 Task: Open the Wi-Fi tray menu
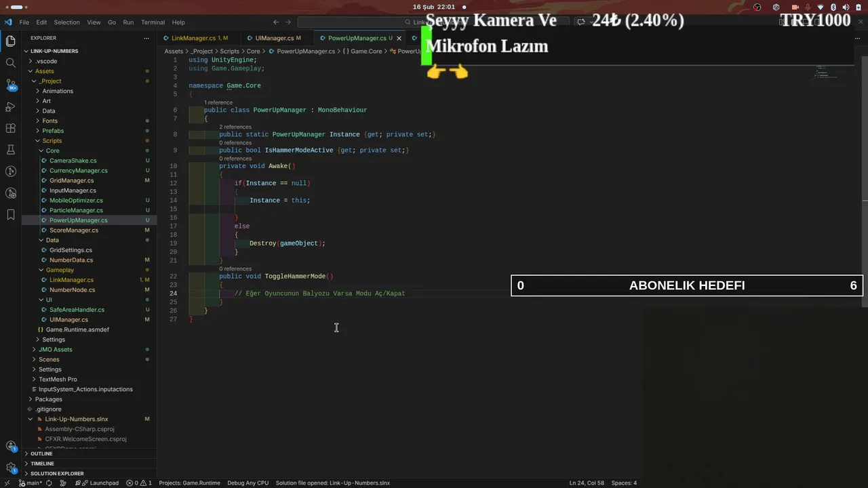(x=820, y=7)
